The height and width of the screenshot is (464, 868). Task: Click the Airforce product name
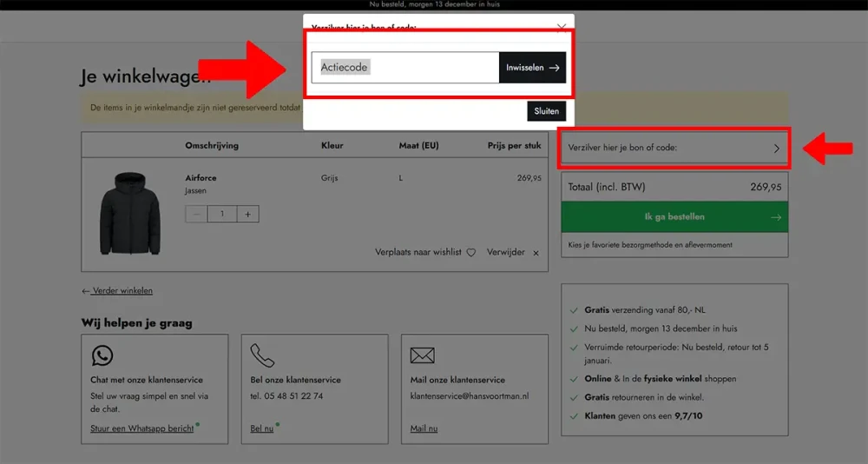[x=201, y=177]
